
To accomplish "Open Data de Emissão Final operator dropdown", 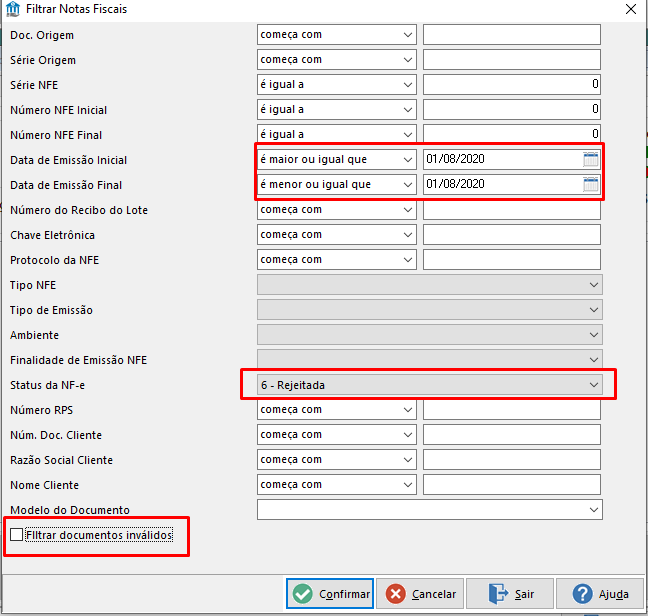I will (x=336, y=184).
